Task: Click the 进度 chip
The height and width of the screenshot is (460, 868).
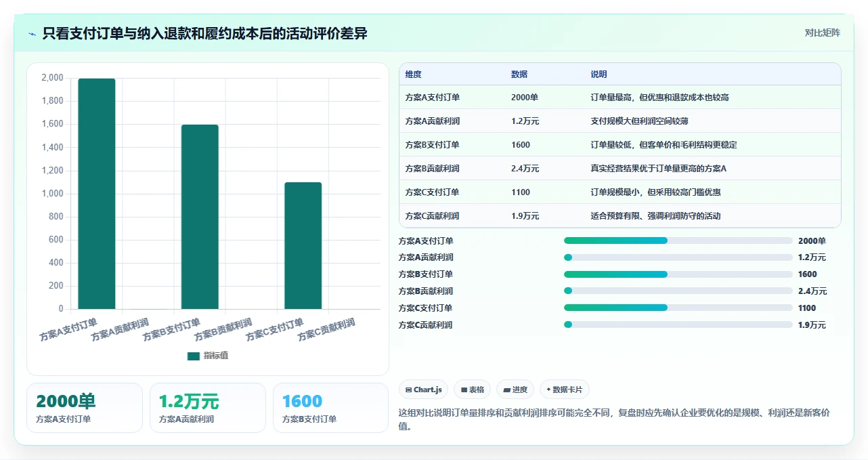Action: pos(515,390)
